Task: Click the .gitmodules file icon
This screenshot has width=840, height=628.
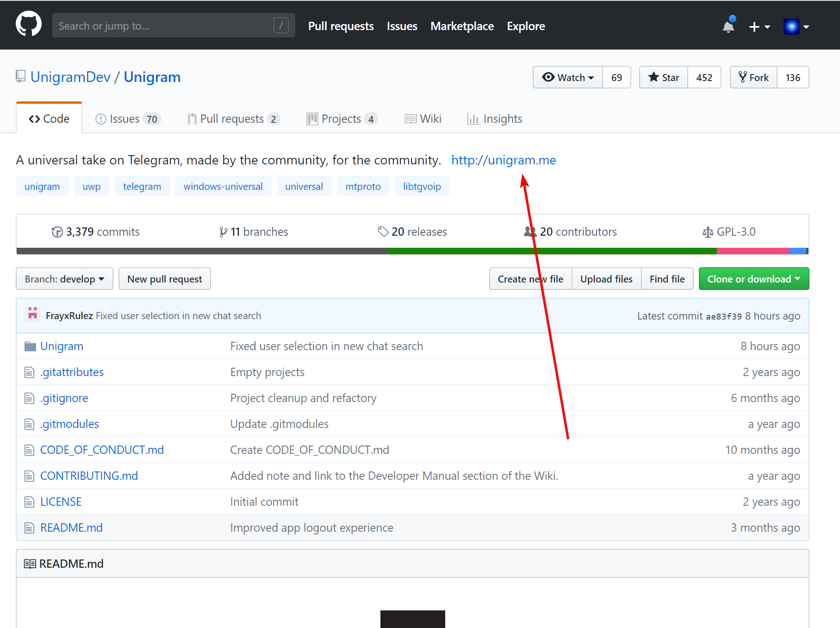Action: click(30, 424)
